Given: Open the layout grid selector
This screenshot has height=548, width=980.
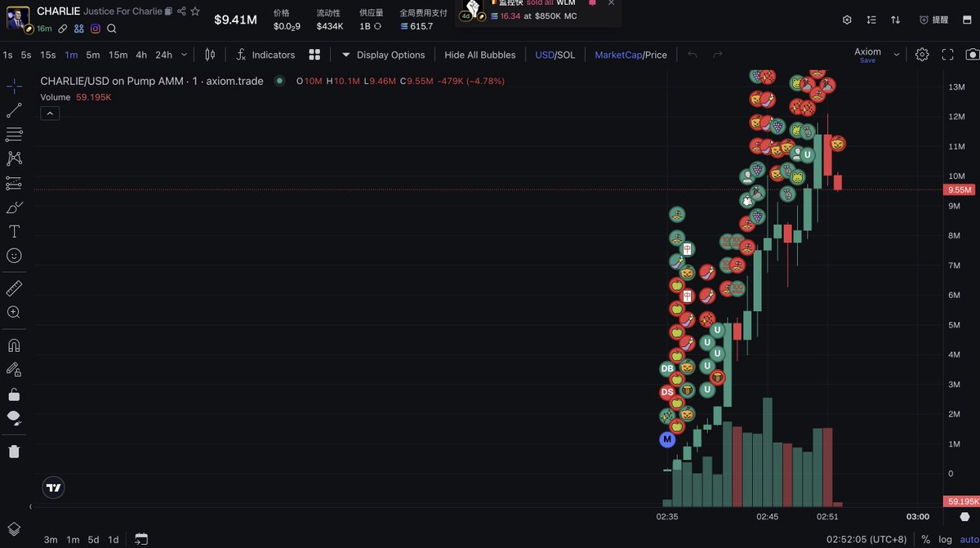Looking at the screenshot, I should pos(314,55).
